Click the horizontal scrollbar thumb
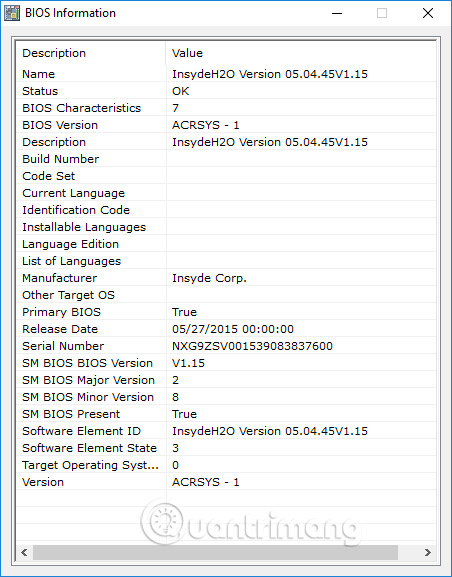Viewport: 452px width, 577px height. 215,552
